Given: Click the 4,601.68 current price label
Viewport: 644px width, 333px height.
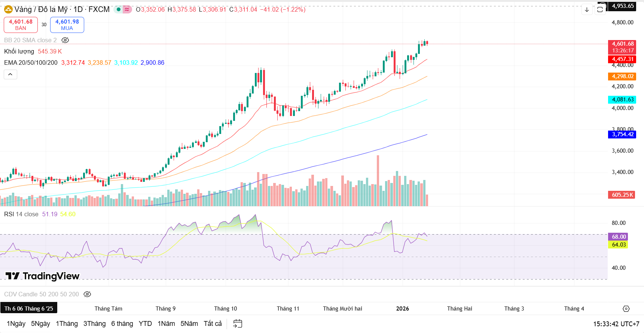Looking at the screenshot, I should (623, 44).
